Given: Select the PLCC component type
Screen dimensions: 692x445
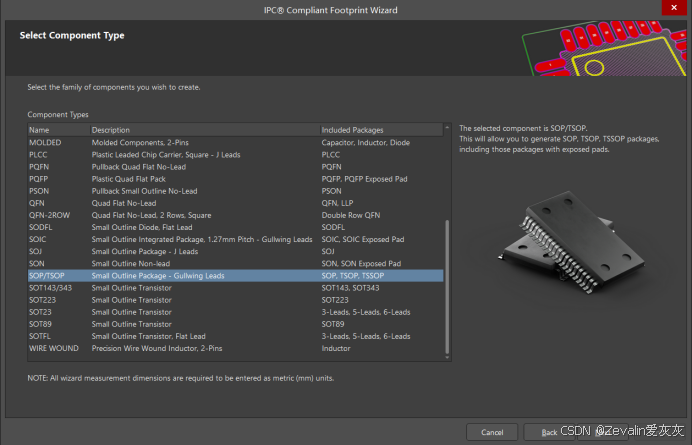Looking at the screenshot, I should pyautogui.click(x=236, y=155).
